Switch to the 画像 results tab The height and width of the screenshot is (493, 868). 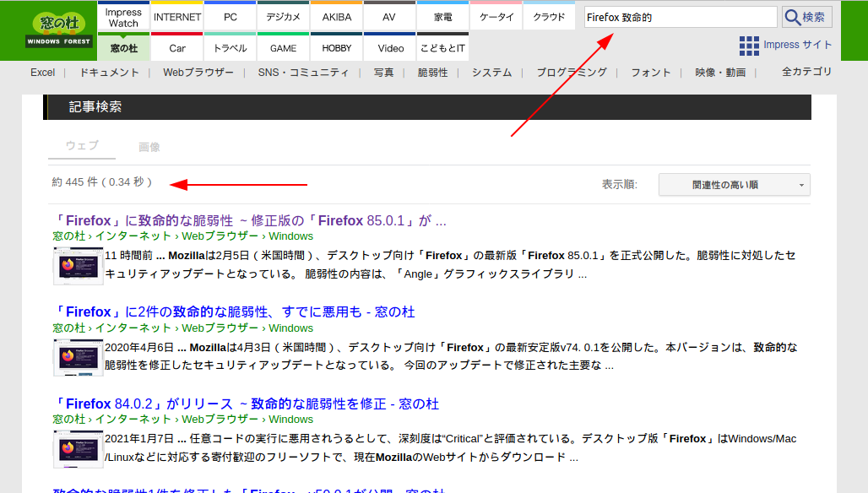coord(149,147)
